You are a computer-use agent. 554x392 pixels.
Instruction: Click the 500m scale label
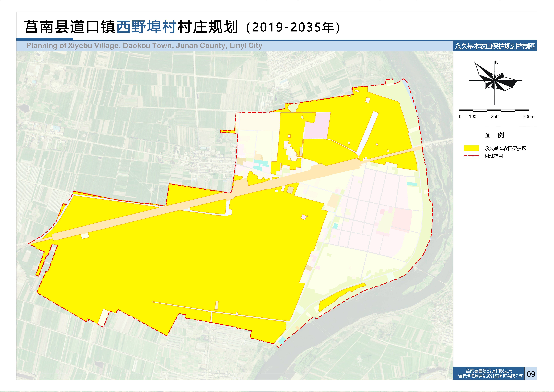coord(529,117)
